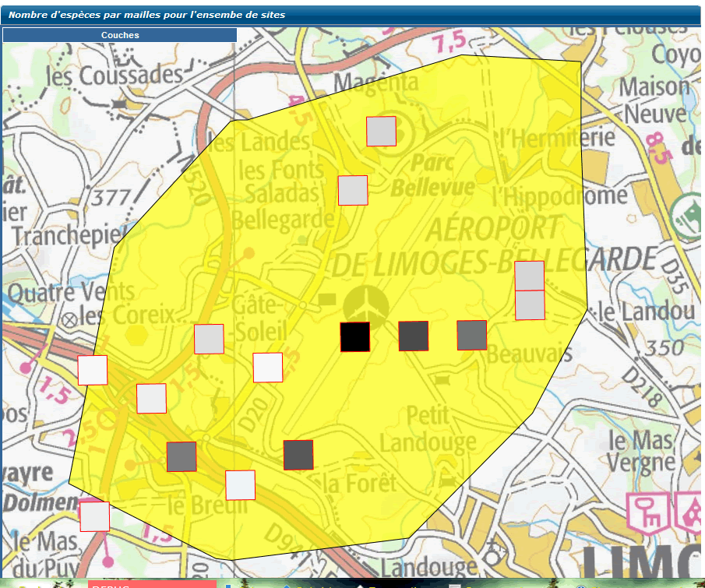Click the 'le Mas Vergne' map label

click(641, 452)
